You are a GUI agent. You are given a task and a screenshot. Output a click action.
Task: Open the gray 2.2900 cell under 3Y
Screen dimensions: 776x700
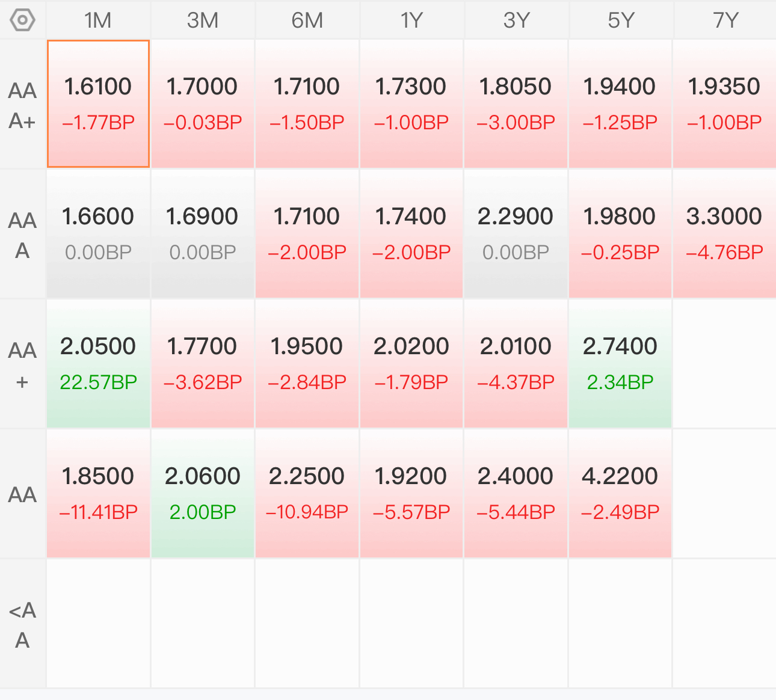click(516, 234)
